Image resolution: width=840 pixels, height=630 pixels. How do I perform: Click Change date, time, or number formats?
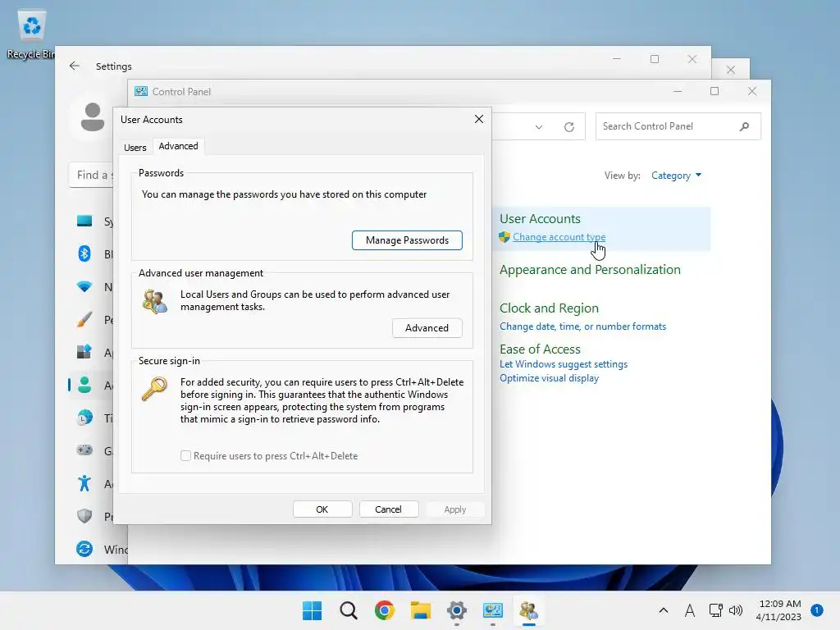click(582, 326)
